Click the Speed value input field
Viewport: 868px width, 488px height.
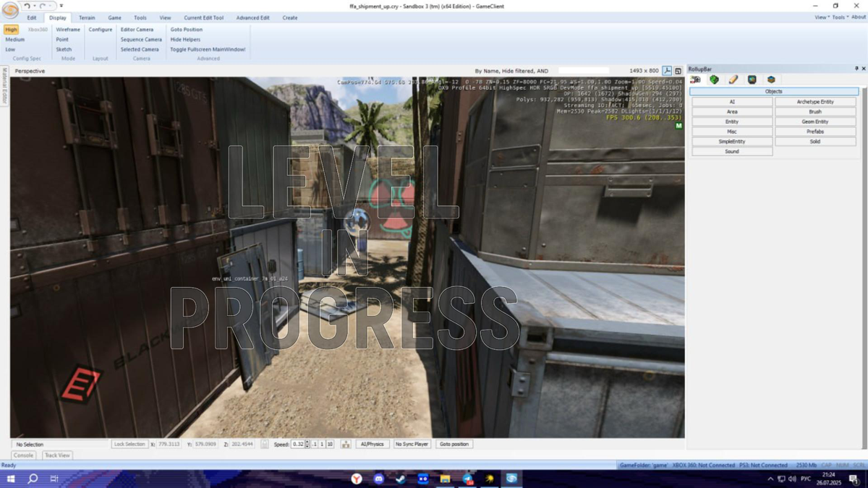pyautogui.click(x=298, y=444)
